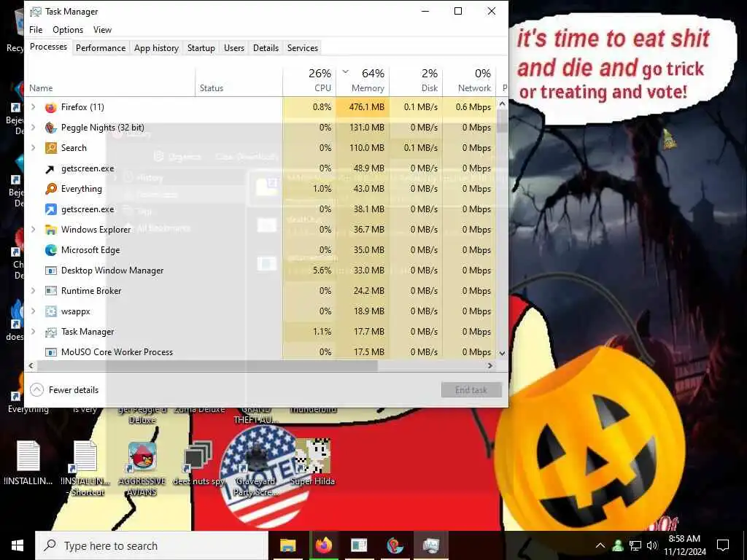The width and height of the screenshot is (747, 560).
Task: Open the clock showing 8:58 AM
Action: (685, 545)
